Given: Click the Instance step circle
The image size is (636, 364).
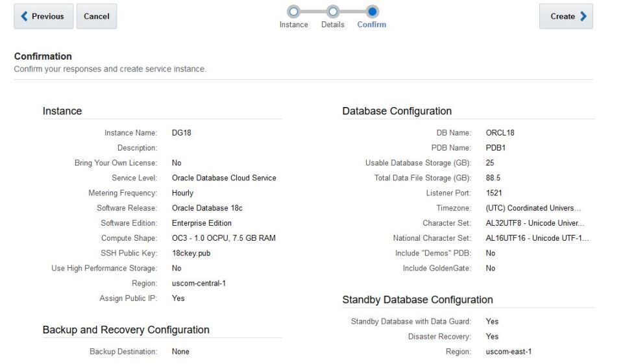Looking at the screenshot, I should (x=293, y=11).
